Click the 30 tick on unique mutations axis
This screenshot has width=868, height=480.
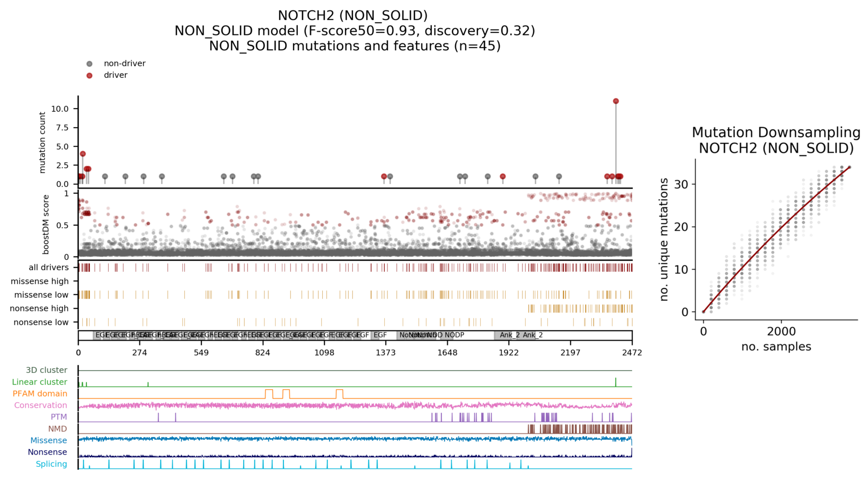(682, 184)
